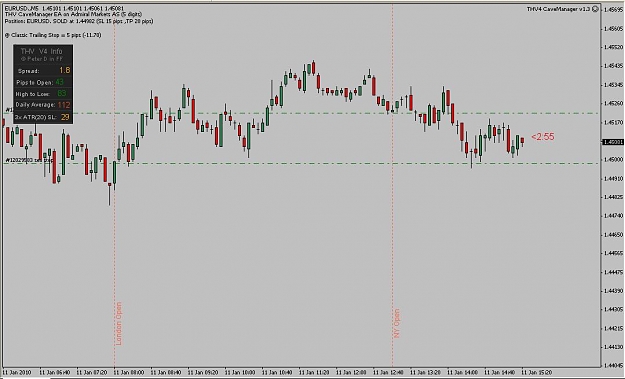
Task: Click the current price marker on price axis
Action: click(x=613, y=142)
